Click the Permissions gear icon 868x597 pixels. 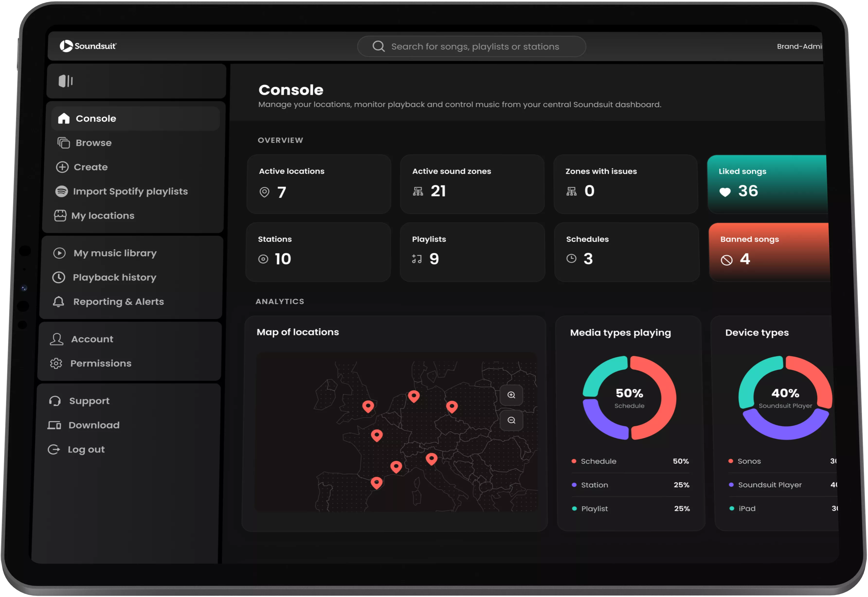coord(56,364)
